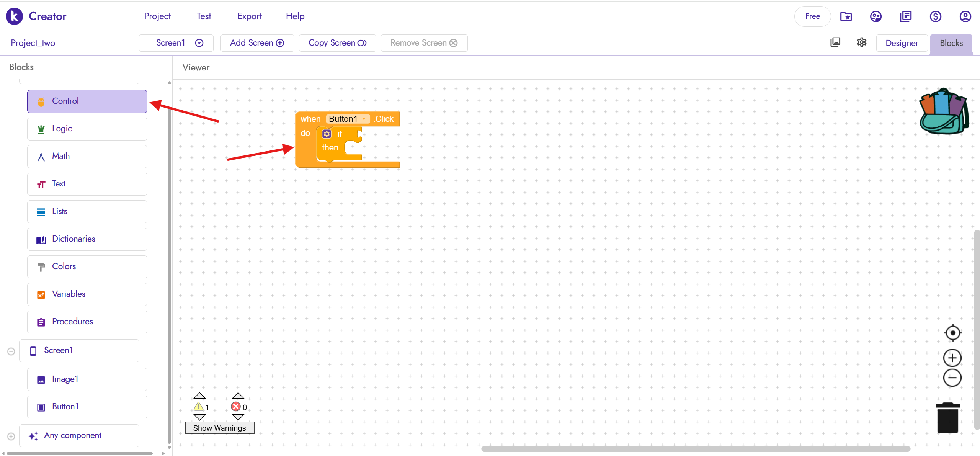Toggle Show Warnings button
The height and width of the screenshot is (456, 980).
tap(219, 428)
